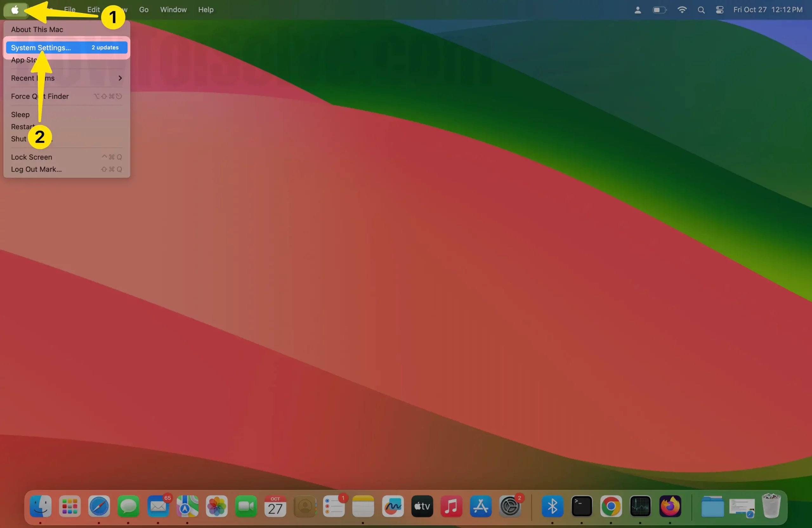Open Wi-Fi menu in menu bar
This screenshot has height=528, width=812.
[682, 10]
